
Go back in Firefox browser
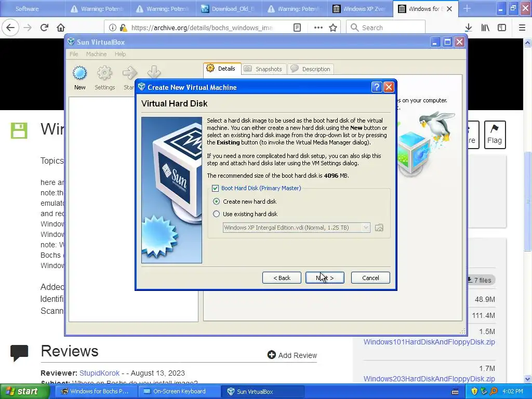(x=10, y=28)
